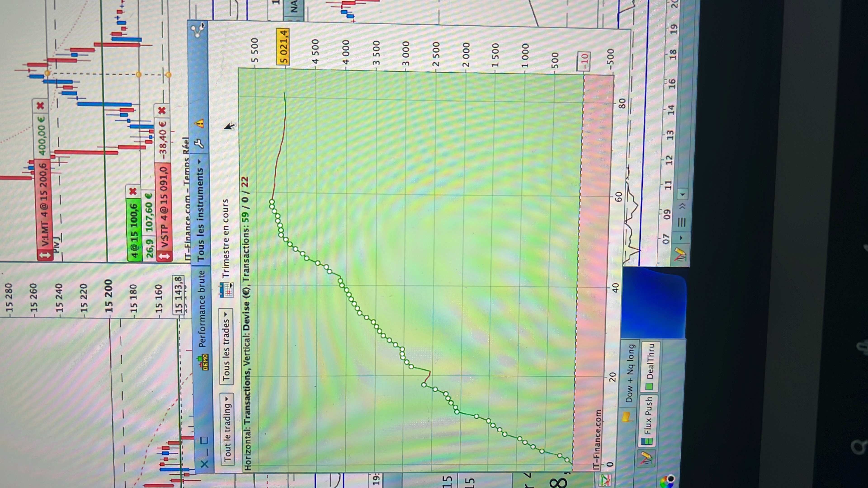Click the share icon on performance panel
This screenshot has width=868, height=488.
(x=198, y=31)
